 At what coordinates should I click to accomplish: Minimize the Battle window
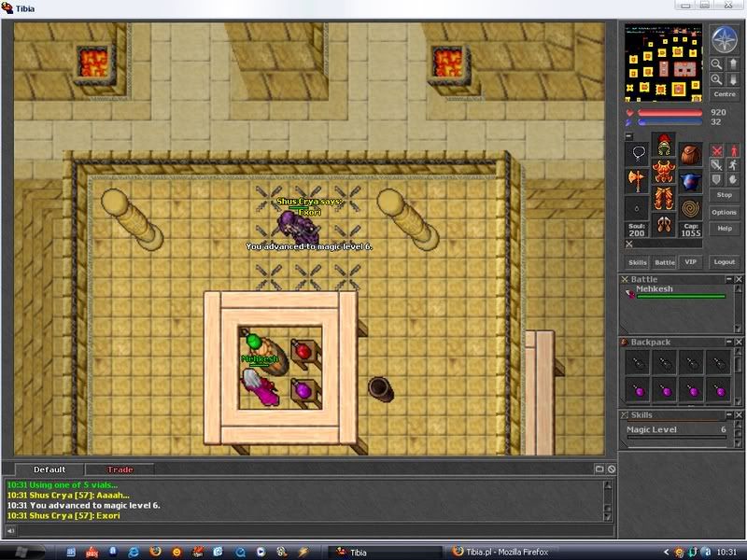click(729, 279)
